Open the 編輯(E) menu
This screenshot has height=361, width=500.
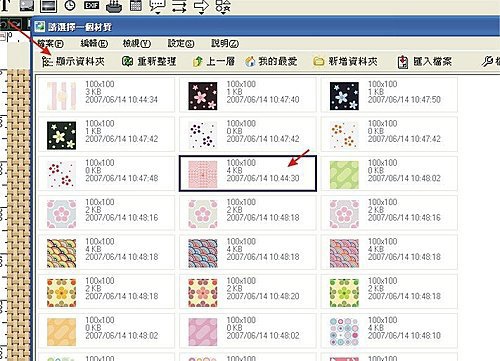coord(94,43)
